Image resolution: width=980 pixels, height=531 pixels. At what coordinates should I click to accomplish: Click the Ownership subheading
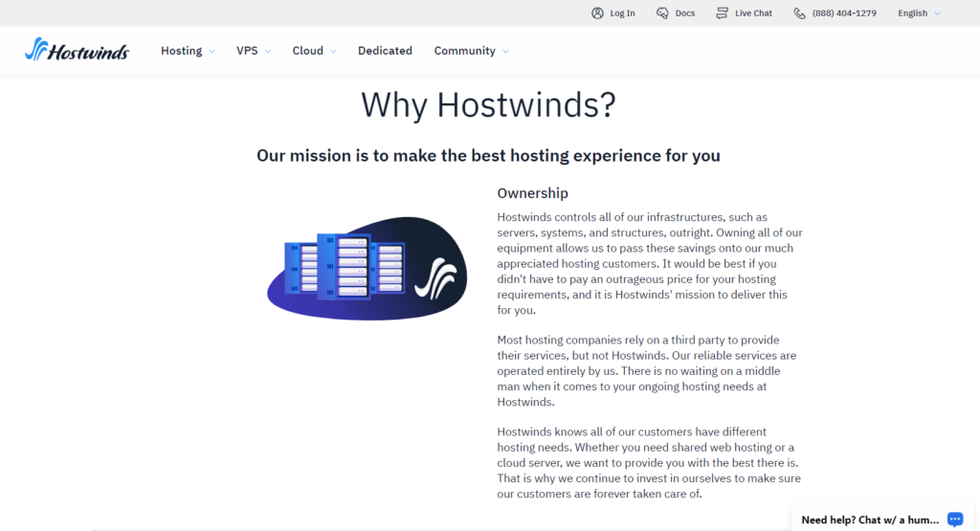point(532,193)
